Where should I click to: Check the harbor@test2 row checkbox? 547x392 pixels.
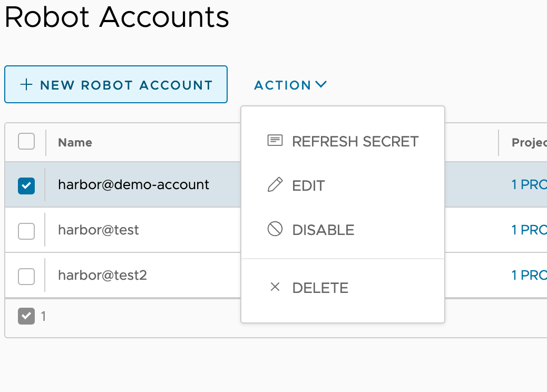26,275
